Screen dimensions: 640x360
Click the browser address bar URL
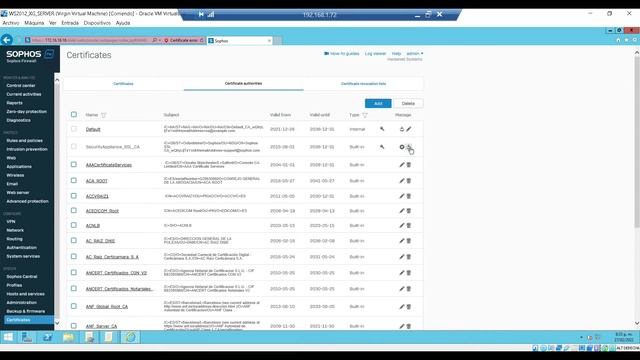90,40
